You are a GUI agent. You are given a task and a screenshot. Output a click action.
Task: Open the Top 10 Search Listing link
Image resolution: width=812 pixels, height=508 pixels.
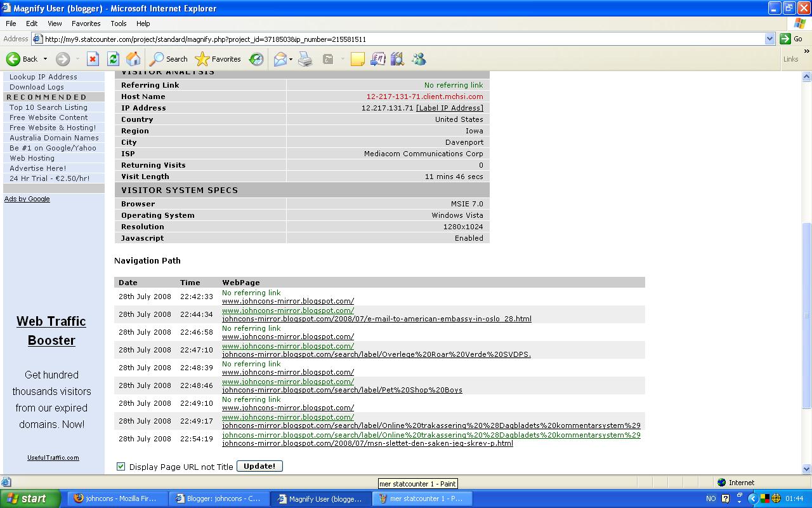(x=48, y=107)
